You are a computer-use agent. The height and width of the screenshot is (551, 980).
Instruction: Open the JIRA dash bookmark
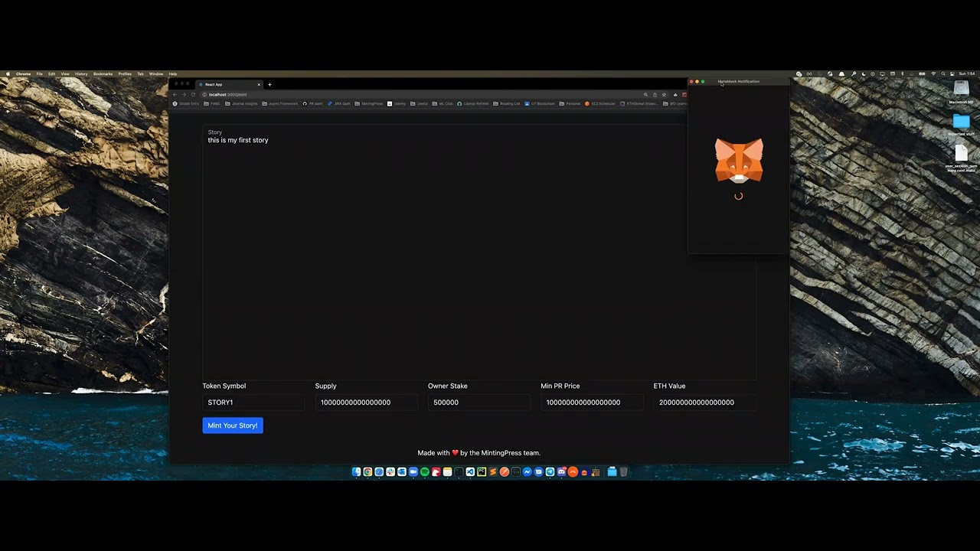click(x=339, y=103)
